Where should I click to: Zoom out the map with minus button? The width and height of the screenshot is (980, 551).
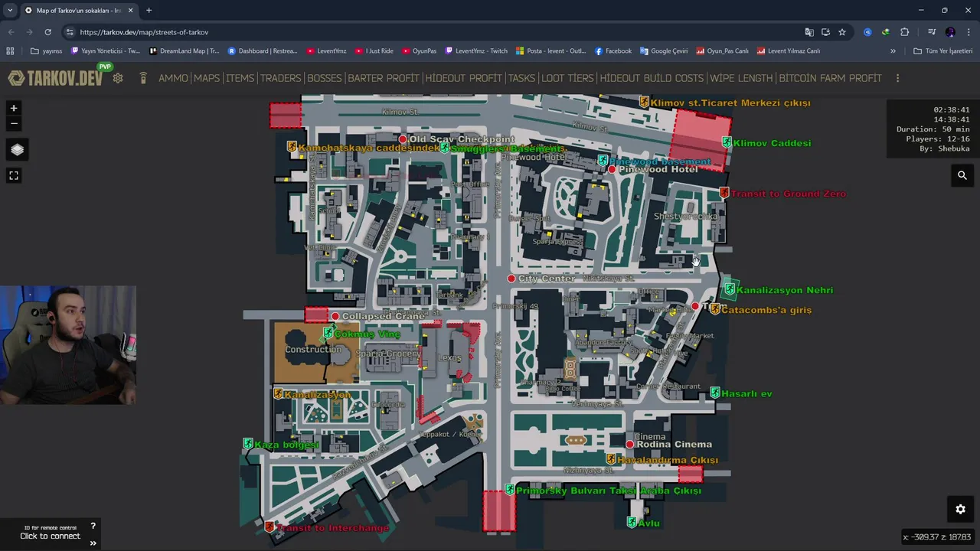[14, 123]
